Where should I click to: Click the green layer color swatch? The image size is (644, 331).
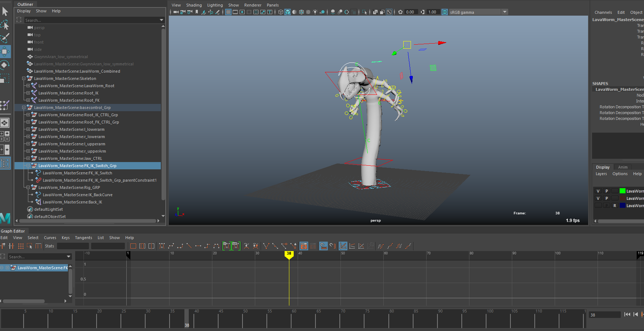click(623, 191)
